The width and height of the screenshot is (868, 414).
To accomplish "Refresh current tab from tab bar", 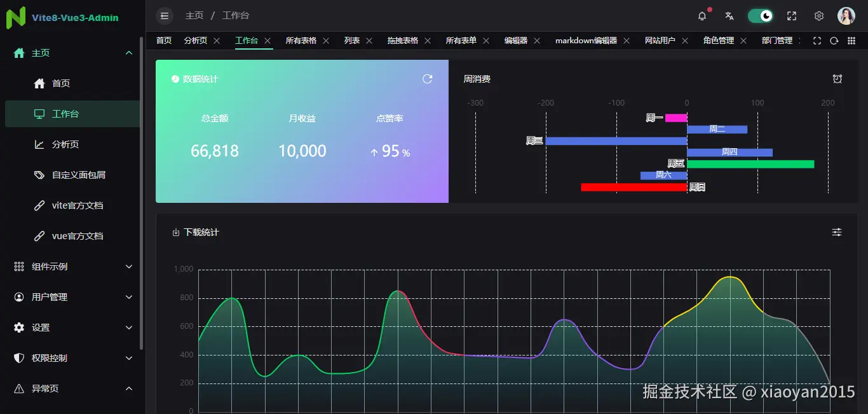I will (834, 41).
